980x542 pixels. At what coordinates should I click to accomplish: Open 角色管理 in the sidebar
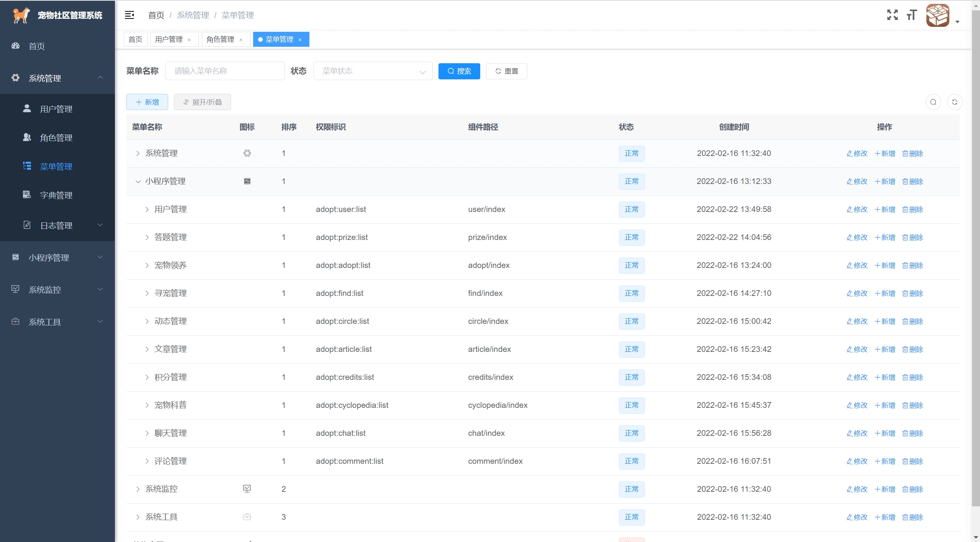point(57,138)
